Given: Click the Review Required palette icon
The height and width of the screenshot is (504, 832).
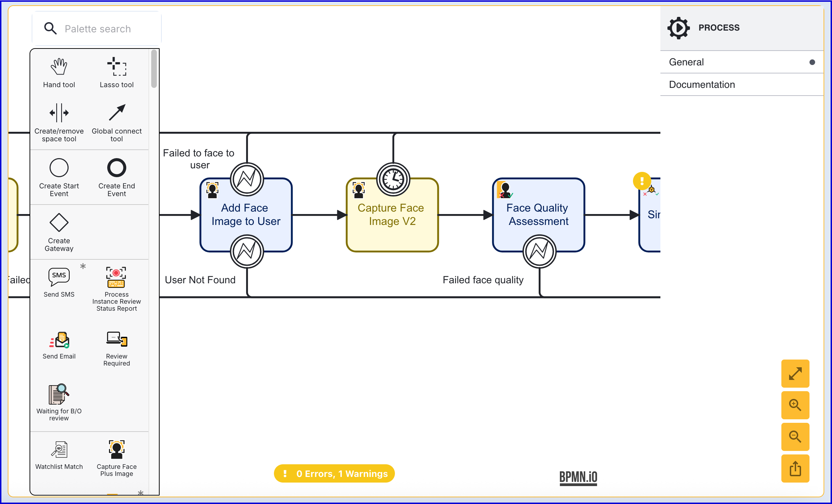Looking at the screenshot, I should coord(116,340).
